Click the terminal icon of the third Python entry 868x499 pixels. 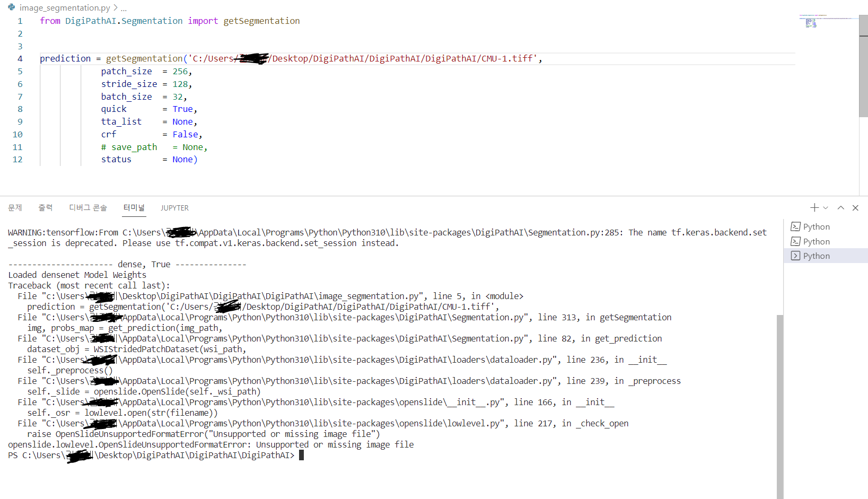pos(795,256)
